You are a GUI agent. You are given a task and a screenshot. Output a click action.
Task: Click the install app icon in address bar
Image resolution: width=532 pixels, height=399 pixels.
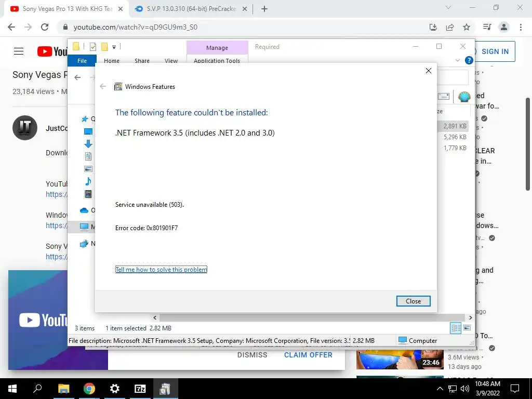[433, 27]
